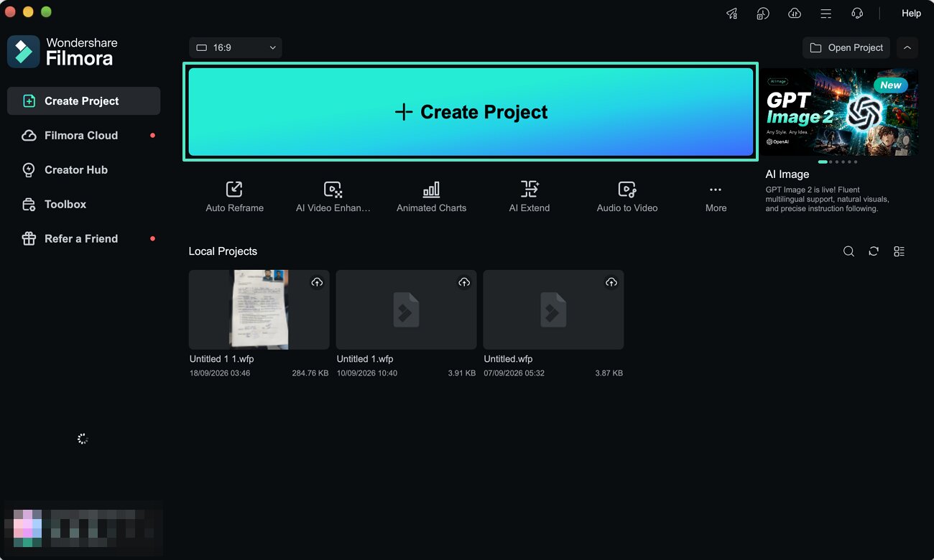Click the GPT Image 2 promo banner
This screenshot has width=934, height=560.
point(839,112)
